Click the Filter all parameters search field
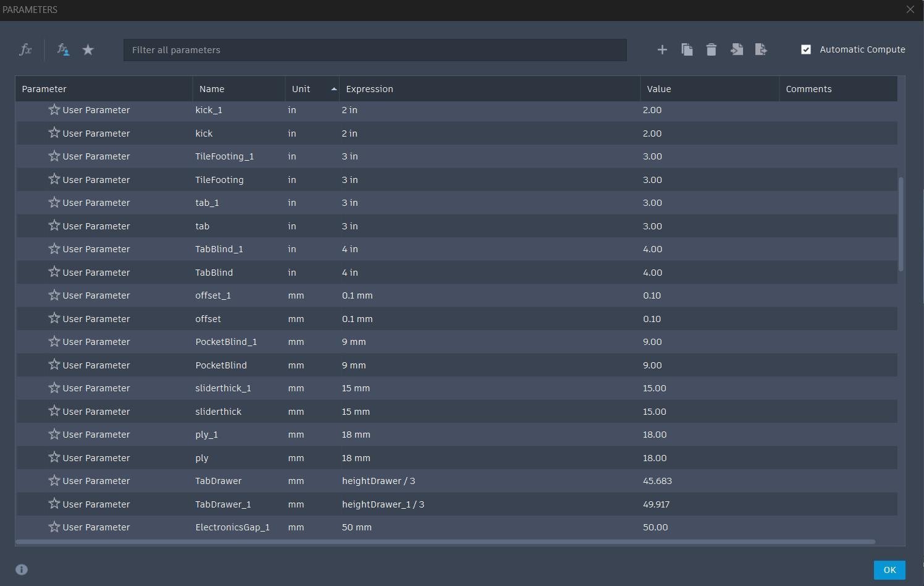The width and height of the screenshot is (924, 586). point(375,50)
